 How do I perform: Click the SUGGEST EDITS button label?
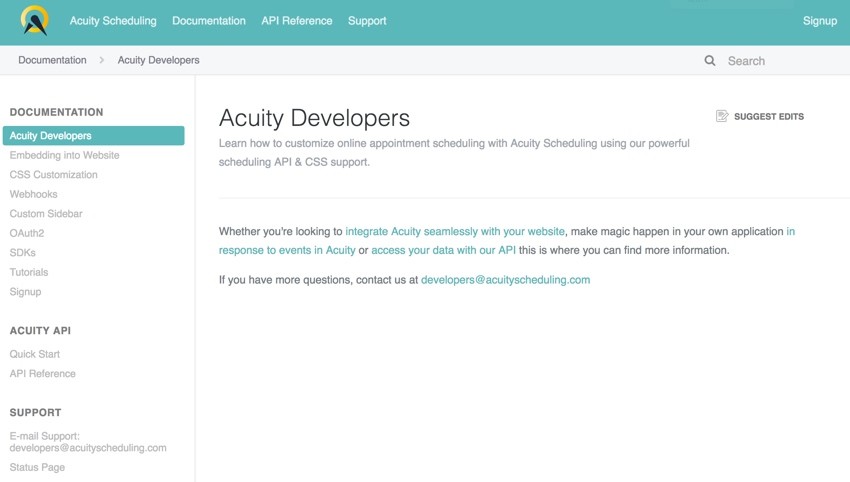coord(769,117)
